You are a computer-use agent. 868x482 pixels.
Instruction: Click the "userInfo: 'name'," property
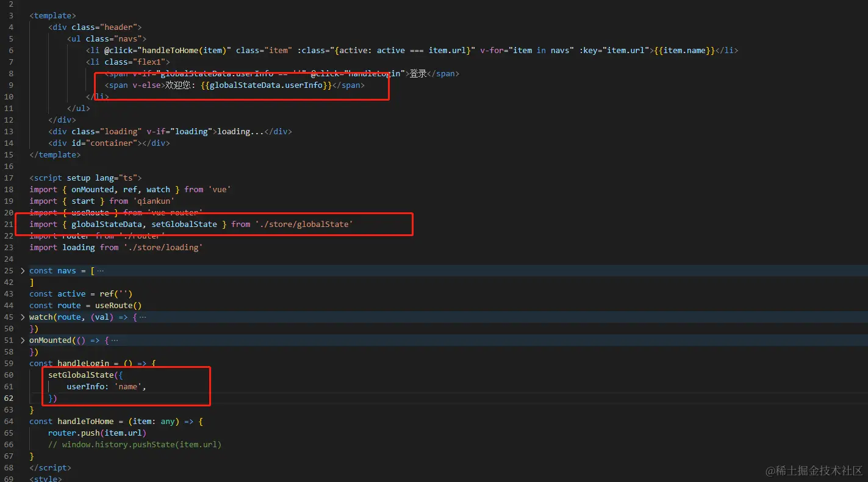tap(107, 386)
